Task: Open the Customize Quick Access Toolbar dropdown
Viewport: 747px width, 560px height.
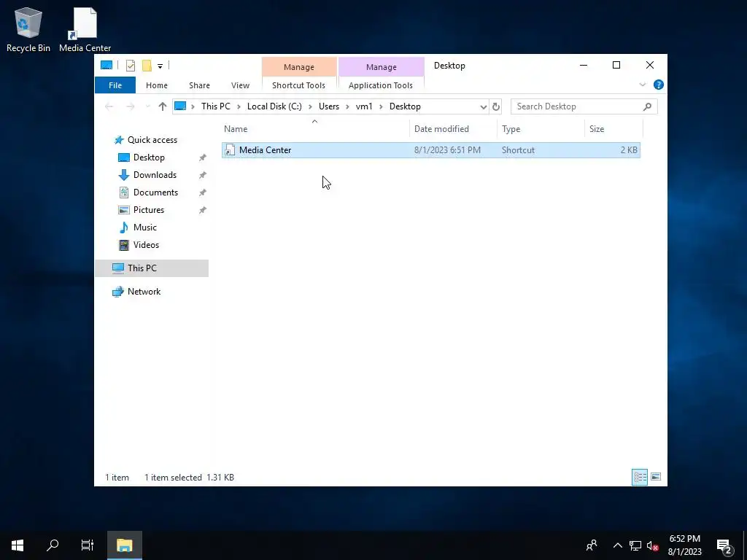Action: pos(160,66)
